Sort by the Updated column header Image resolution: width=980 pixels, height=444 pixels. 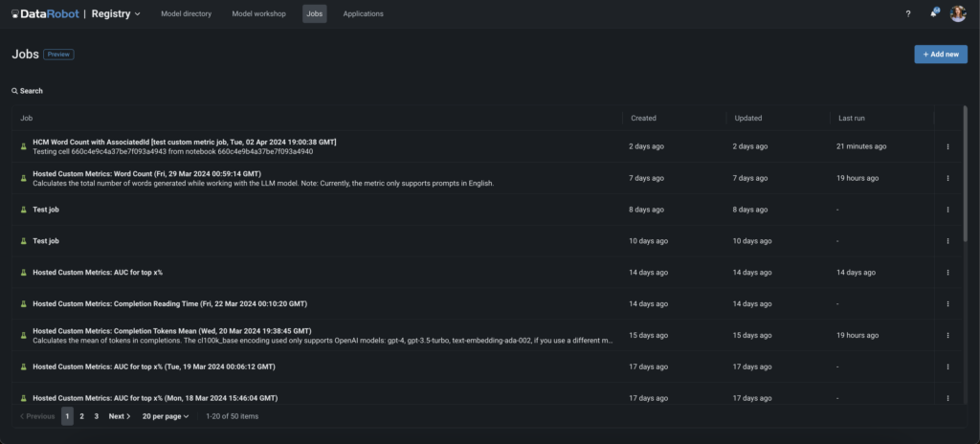[748, 119]
